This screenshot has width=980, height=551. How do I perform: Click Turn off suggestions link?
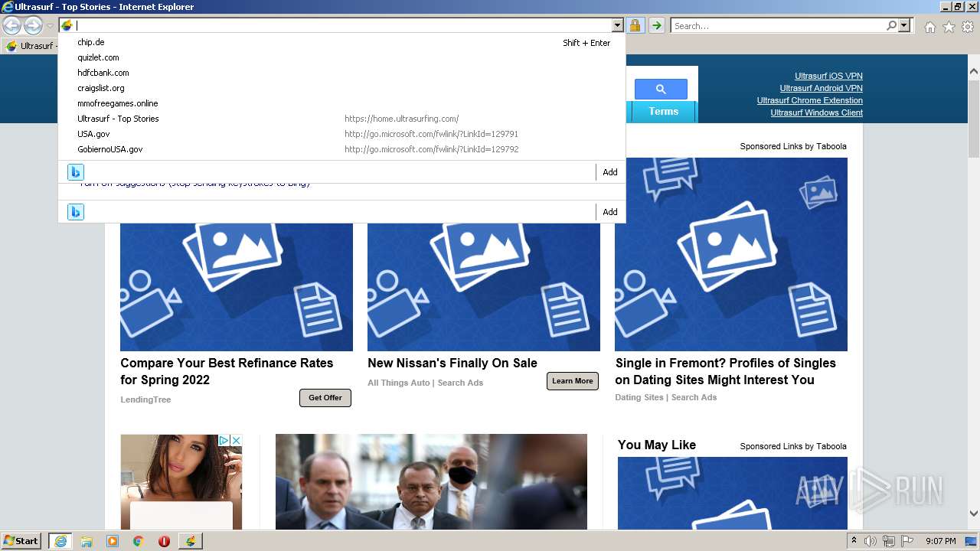coord(194,184)
